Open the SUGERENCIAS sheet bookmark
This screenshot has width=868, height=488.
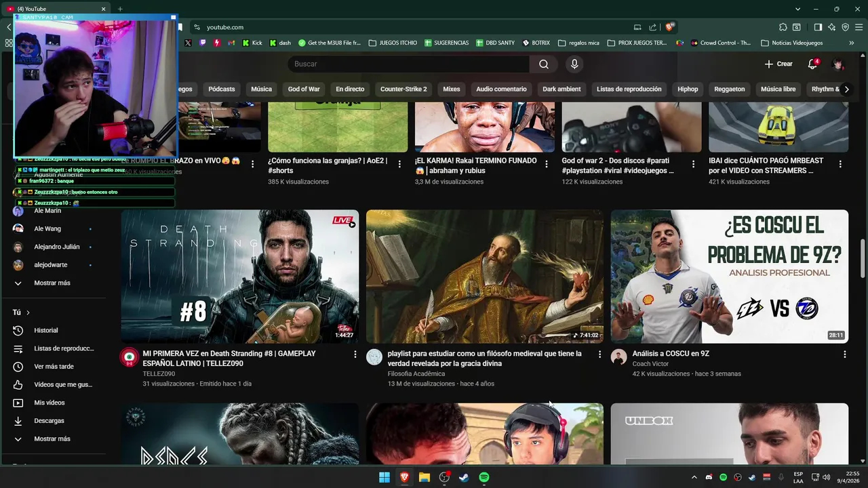(x=446, y=43)
